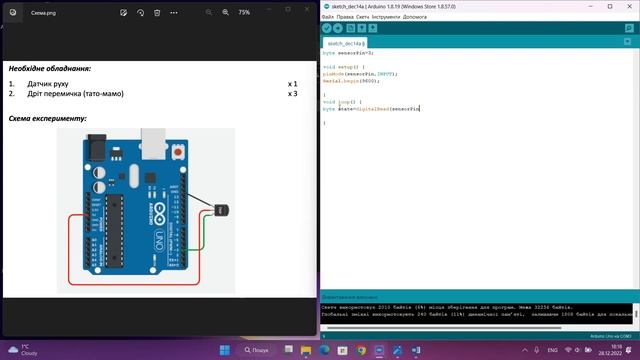Screen dimensions: 640x360
Task: Click the 'Необхідне обладнання:' heading
Action: coord(50,69)
